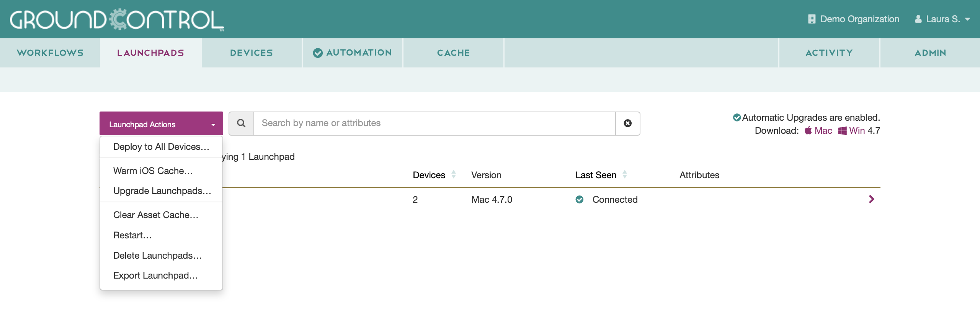Download the Mac Launchpad installer

pos(819,131)
